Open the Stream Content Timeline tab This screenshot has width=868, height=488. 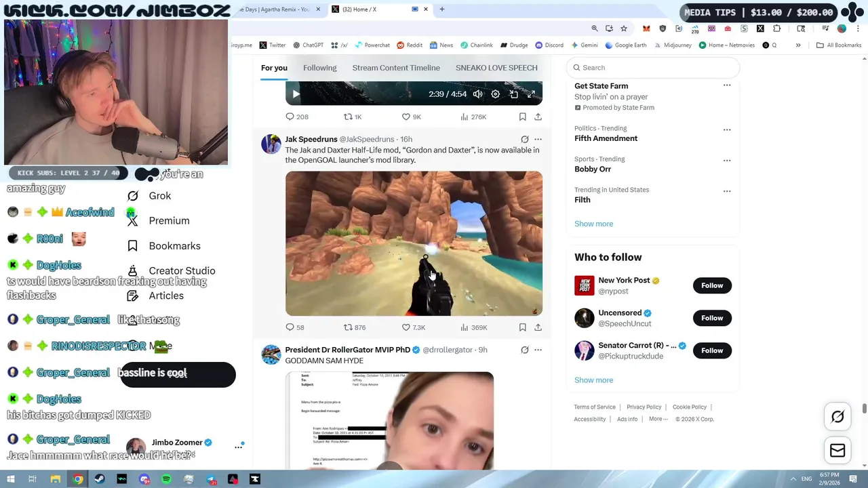[x=396, y=68]
